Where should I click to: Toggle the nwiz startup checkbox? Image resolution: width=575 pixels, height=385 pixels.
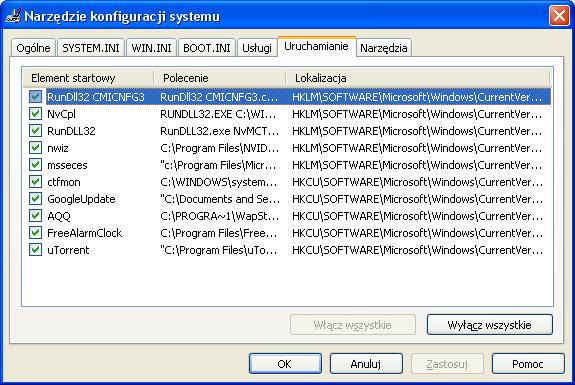pyautogui.click(x=35, y=148)
